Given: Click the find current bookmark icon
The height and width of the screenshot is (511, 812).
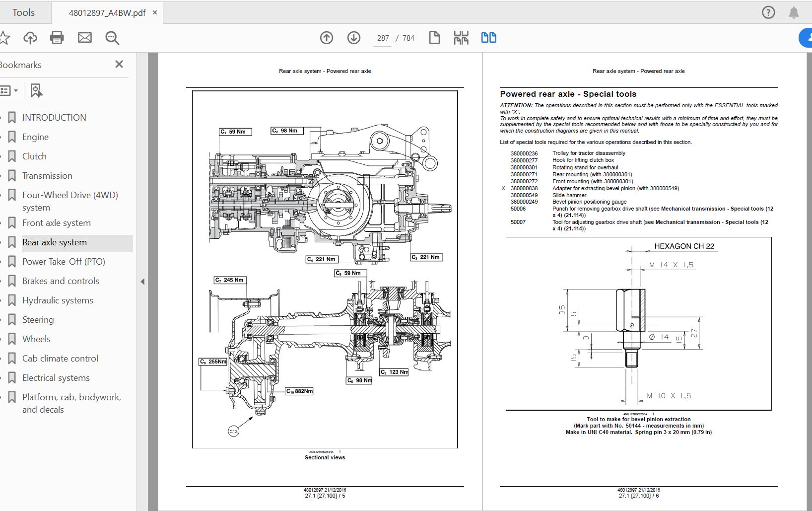Looking at the screenshot, I should coord(37,90).
